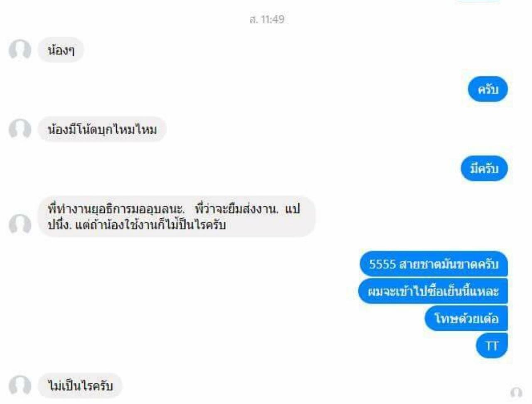Click the avatar beside the long two-line message
Viewport: 532px width, 404px height.
pos(20,225)
